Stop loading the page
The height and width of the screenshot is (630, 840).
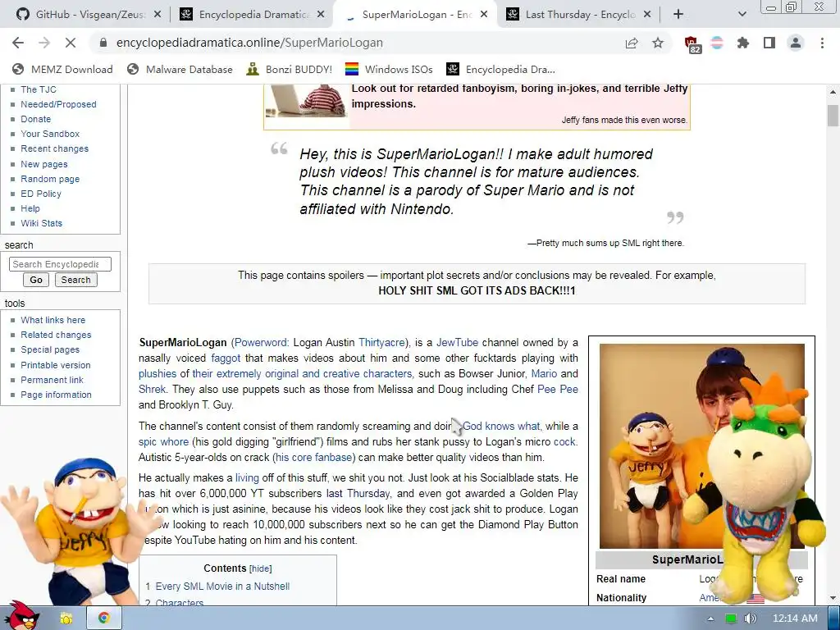coord(71,43)
